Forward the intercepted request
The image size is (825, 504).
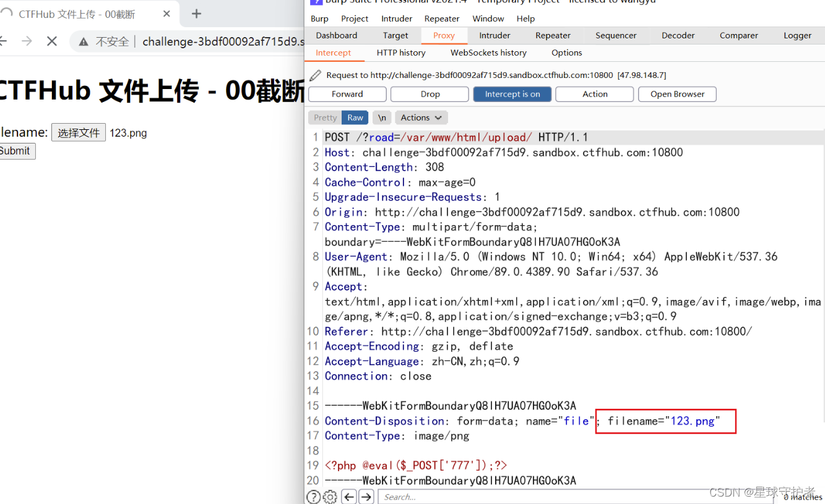[x=347, y=94]
